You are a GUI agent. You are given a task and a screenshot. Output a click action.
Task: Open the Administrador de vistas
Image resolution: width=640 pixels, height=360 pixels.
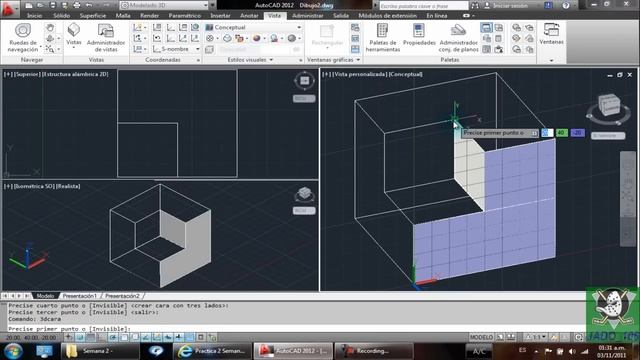pos(106,38)
